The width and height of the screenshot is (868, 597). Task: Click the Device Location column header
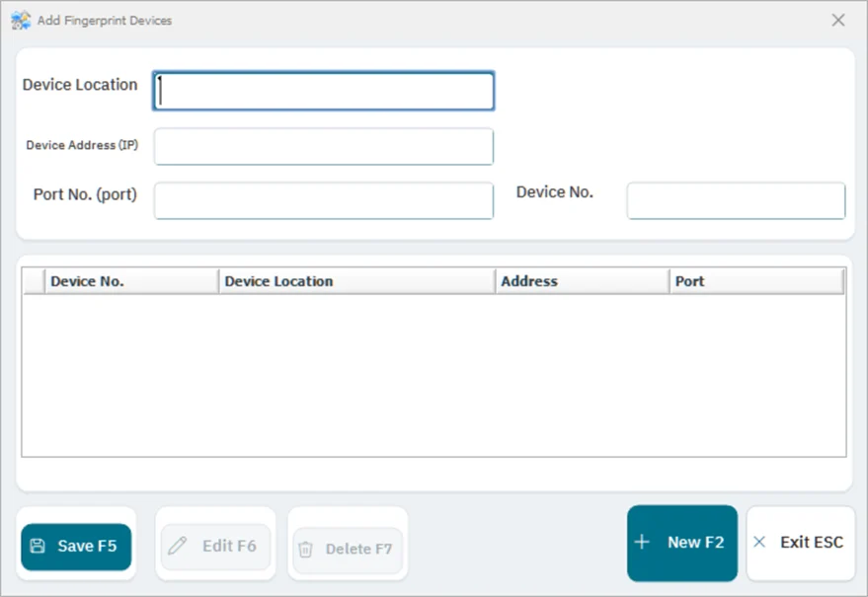(357, 281)
